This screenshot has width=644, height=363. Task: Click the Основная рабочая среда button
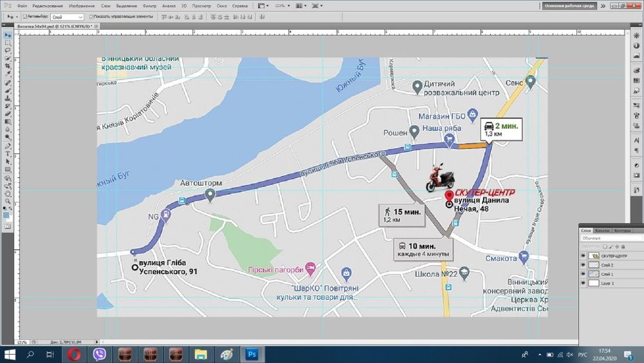(x=569, y=6)
